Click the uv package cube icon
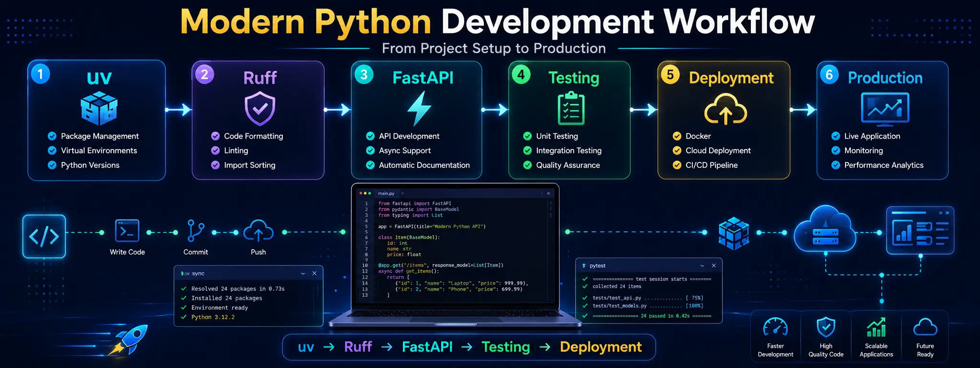The height and width of the screenshot is (368, 980). [99, 108]
